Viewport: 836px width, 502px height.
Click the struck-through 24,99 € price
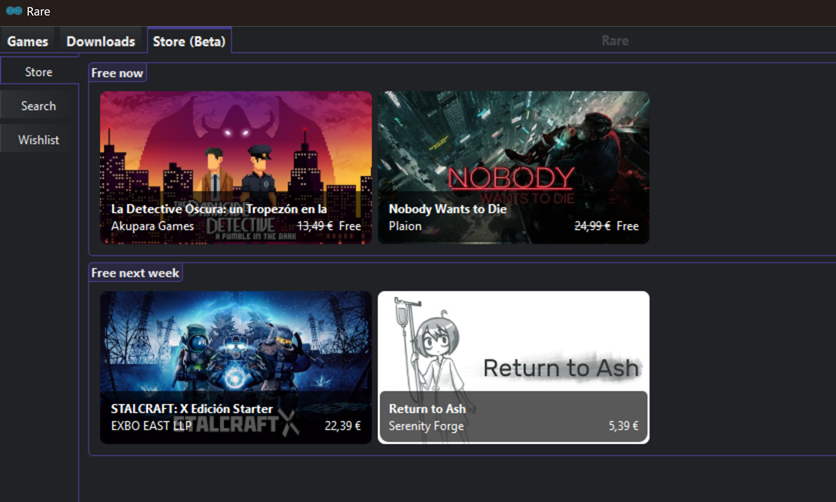(x=592, y=226)
